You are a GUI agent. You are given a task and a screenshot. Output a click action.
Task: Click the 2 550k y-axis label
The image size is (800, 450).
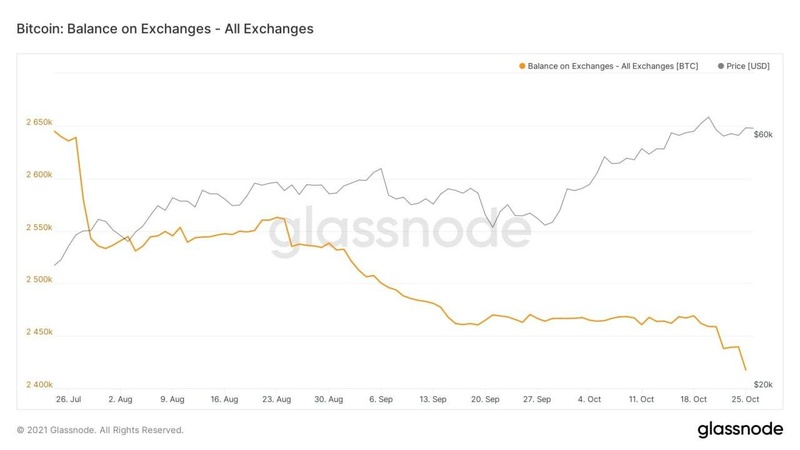[x=41, y=228]
